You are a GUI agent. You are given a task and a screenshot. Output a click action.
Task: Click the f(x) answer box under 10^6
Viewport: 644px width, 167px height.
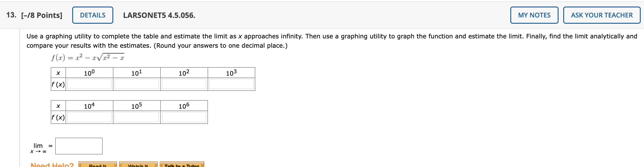(x=184, y=117)
